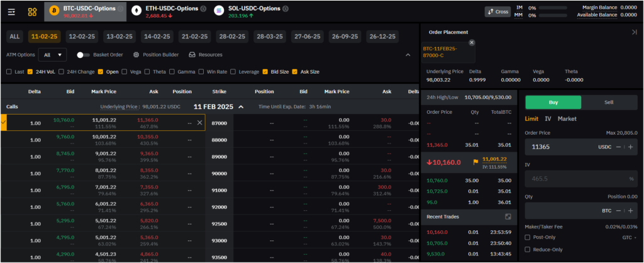
Task: Collapse the 11 FEB 2025 expiry section
Action: pos(241,107)
